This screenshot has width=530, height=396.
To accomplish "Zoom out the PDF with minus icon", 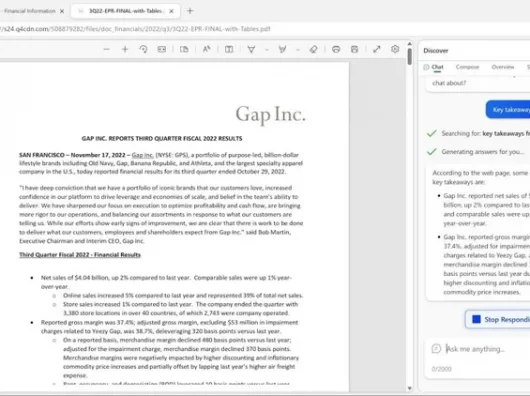I will 106,49.
